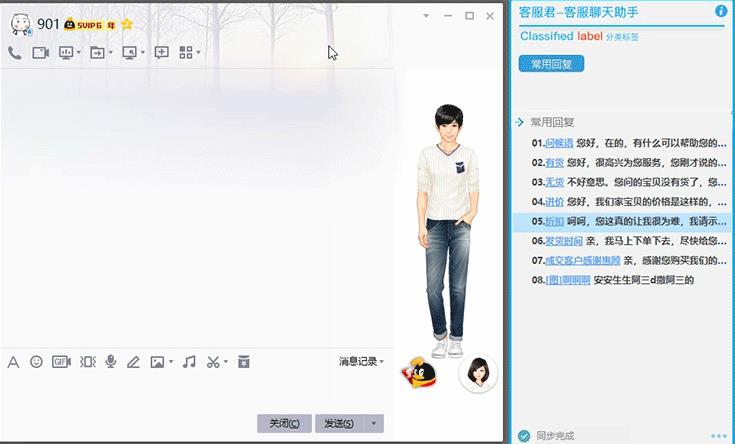Screen dimensions: 735x444
Task: Collapse the 常用回复 tree category
Action: pos(519,122)
